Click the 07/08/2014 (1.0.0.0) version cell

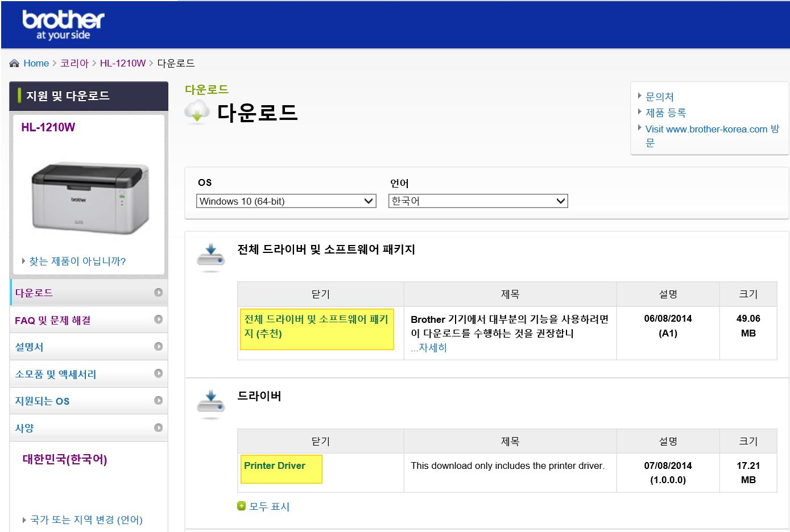pos(668,472)
